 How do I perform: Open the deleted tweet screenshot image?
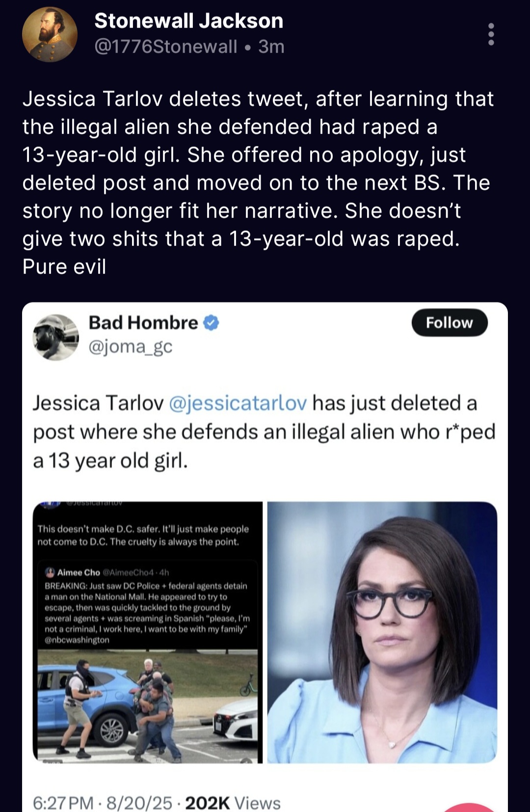point(148,632)
